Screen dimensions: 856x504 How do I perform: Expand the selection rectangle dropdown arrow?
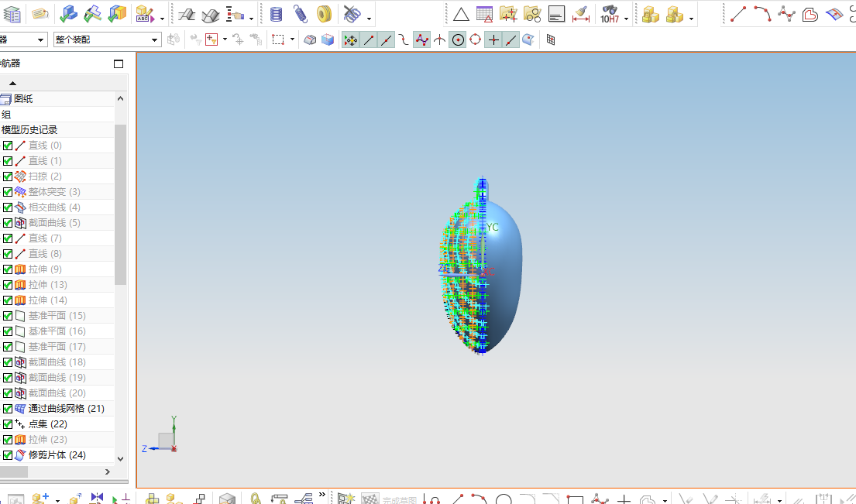292,39
